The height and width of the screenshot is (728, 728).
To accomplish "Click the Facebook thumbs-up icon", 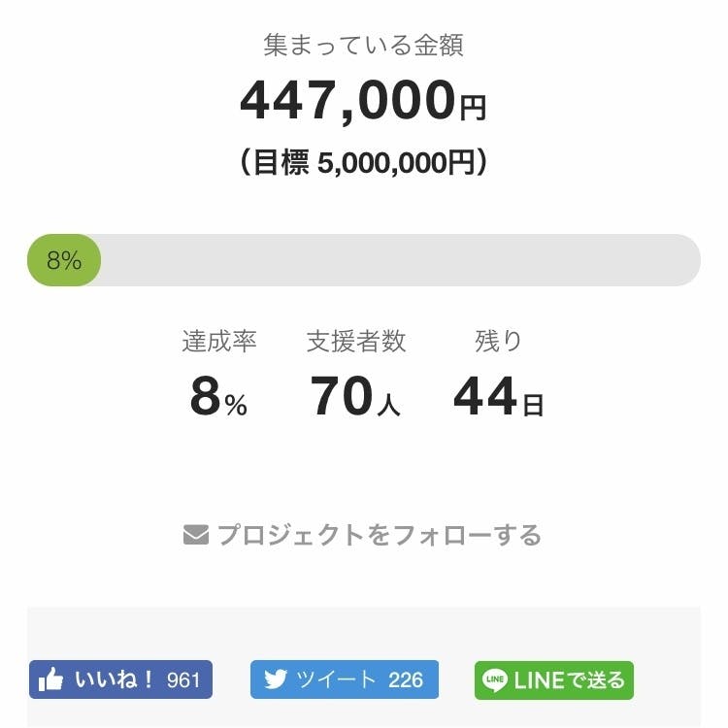I will coord(50,680).
